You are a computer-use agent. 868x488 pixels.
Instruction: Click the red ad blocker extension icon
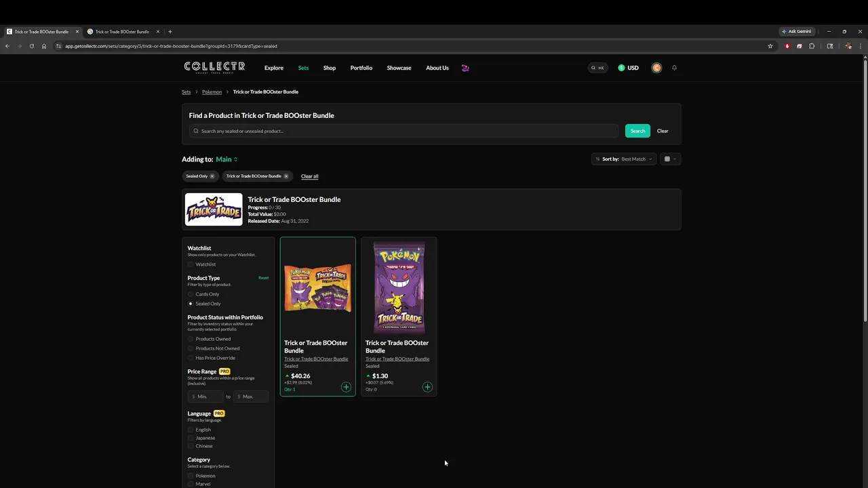pyautogui.click(x=787, y=46)
